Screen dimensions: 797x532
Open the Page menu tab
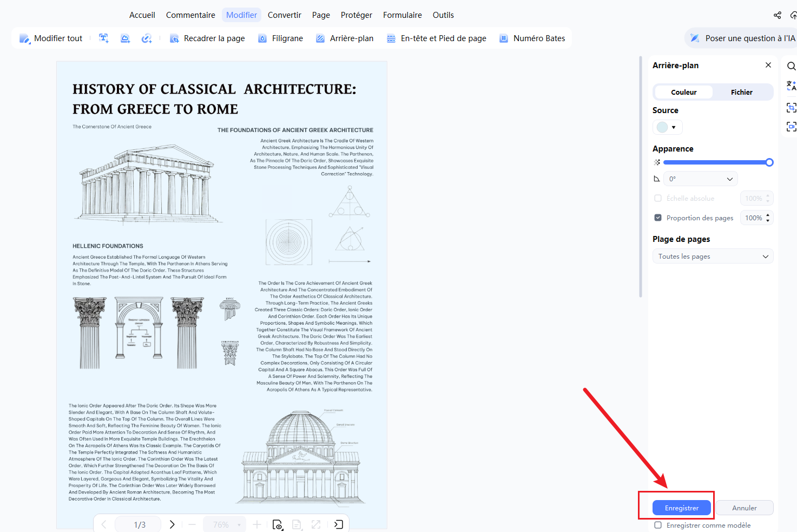click(321, 15)
